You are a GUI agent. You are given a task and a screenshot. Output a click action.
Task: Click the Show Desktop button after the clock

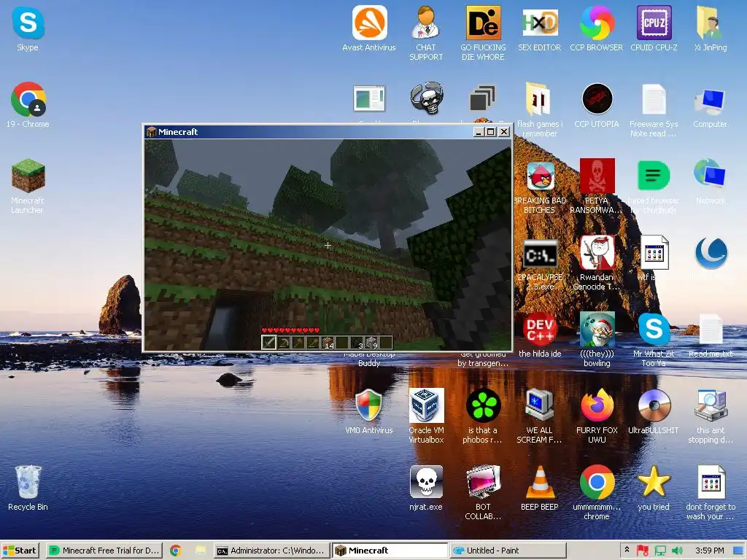tap(740, 551)
